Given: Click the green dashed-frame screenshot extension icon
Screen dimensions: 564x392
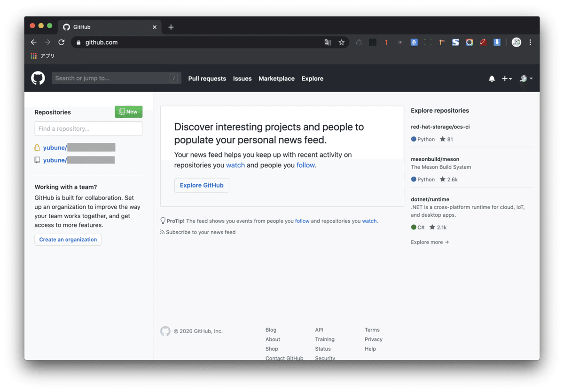Looking at the screenshot, I should click(428, 42).
